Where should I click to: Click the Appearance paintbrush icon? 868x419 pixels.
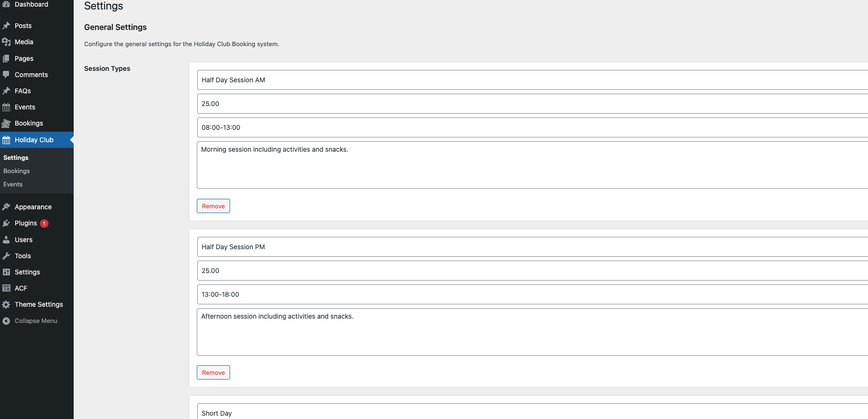point(6,207)
